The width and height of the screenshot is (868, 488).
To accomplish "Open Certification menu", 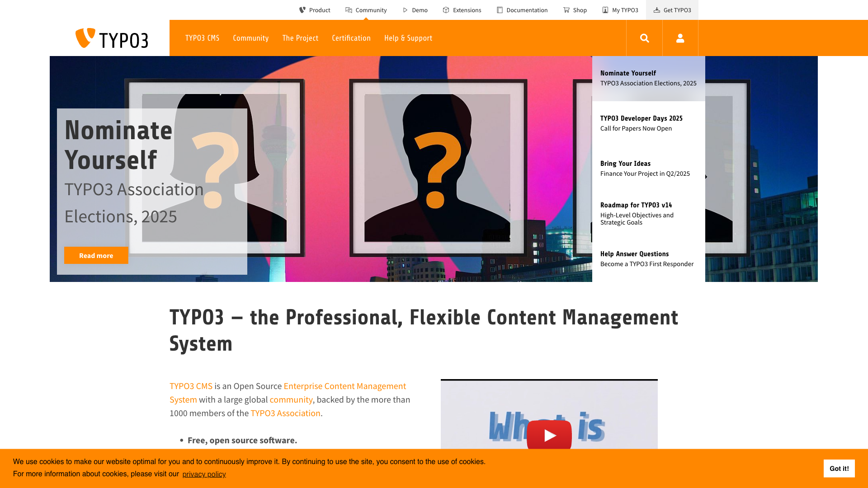I will [351, 38].
